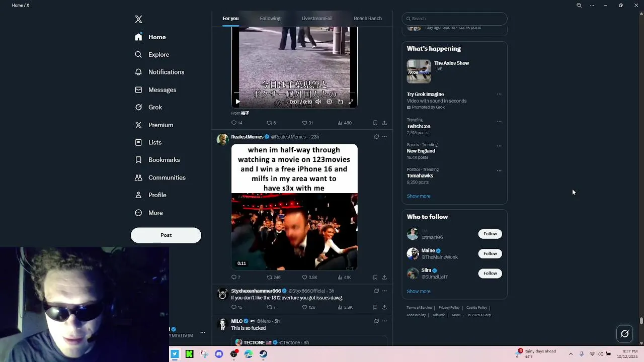Share the RealestMemes post
Screen dimensions: 644x362
384,277
